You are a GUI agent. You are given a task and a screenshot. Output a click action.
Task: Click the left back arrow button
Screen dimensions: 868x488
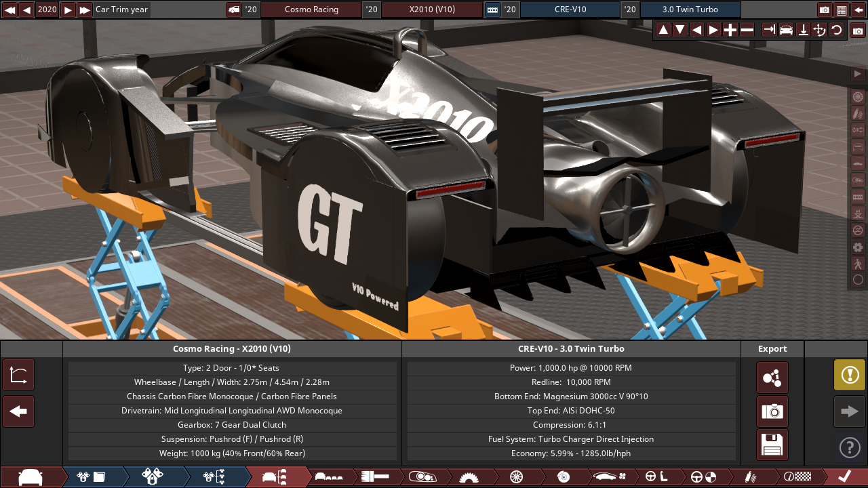[18, 411]
